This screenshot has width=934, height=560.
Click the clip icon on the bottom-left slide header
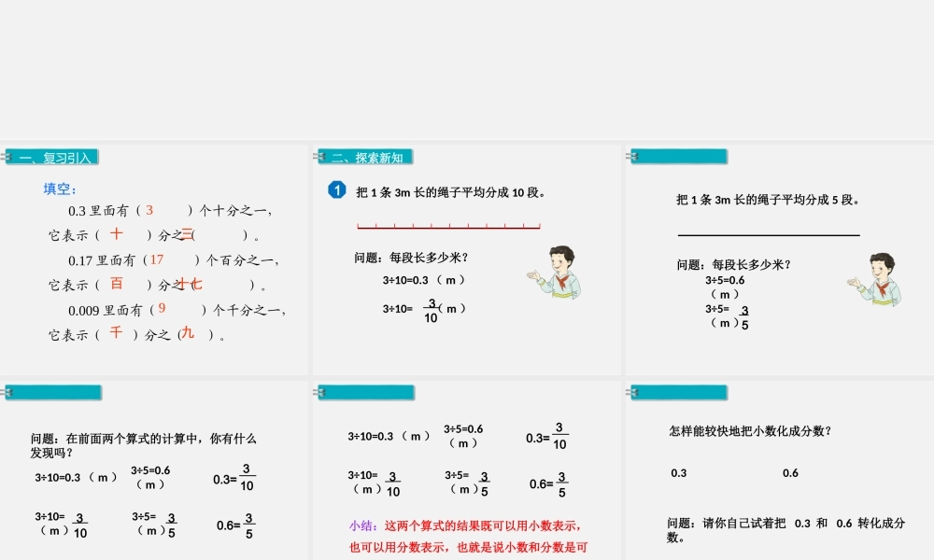click(x=9, y=392)
